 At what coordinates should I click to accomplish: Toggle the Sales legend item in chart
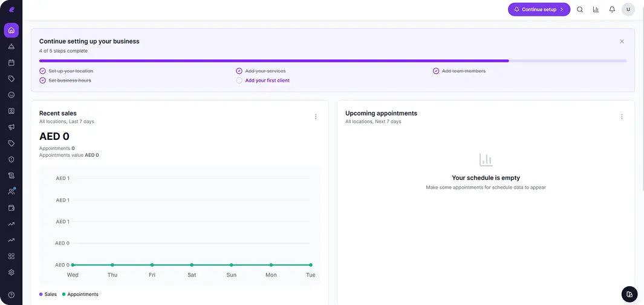click(48, 294)
